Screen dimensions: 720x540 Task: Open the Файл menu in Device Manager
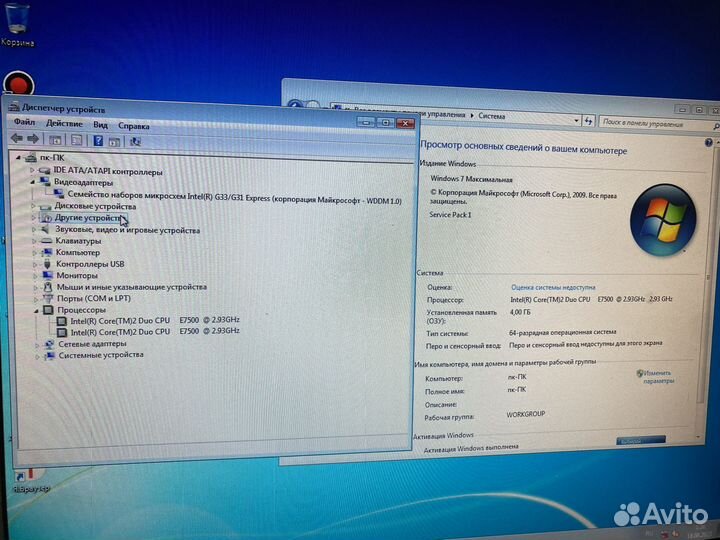click(x=24, y=122)
